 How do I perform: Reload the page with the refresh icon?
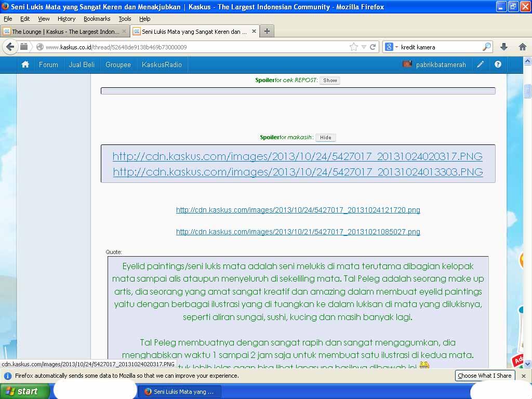click(373, 47)
